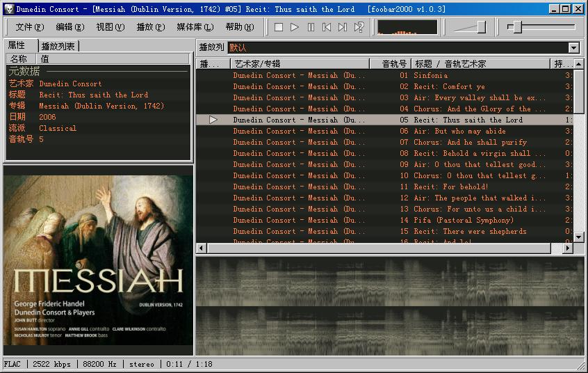The height and width of the screenshot is (373, 588).
Task: Click the 日期 2006 property row
Action: (98, 117)
